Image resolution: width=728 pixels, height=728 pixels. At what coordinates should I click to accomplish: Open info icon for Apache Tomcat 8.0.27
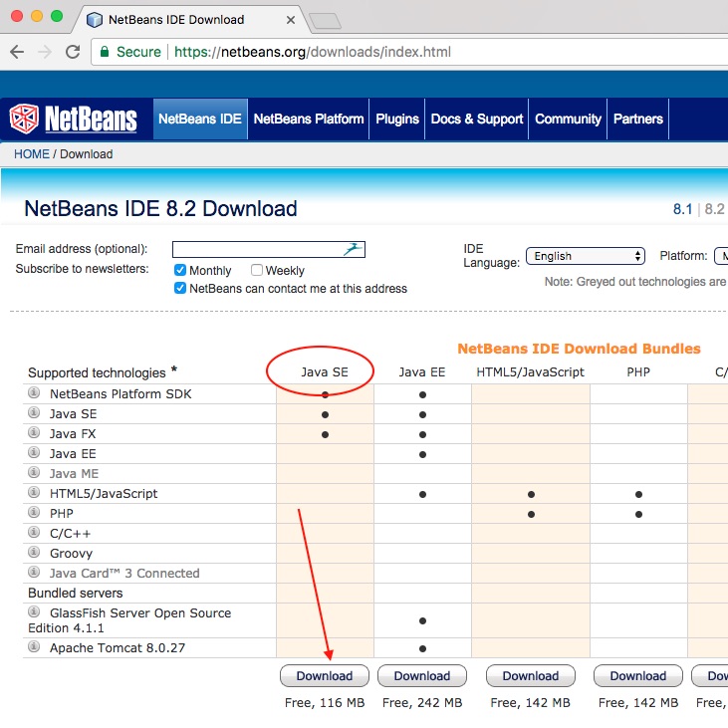coord(34,646)
